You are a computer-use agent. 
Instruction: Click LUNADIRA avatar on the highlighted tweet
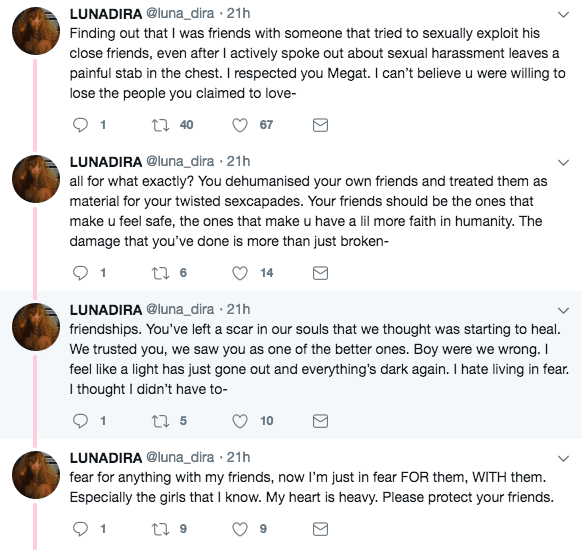(x=36, y=327)
